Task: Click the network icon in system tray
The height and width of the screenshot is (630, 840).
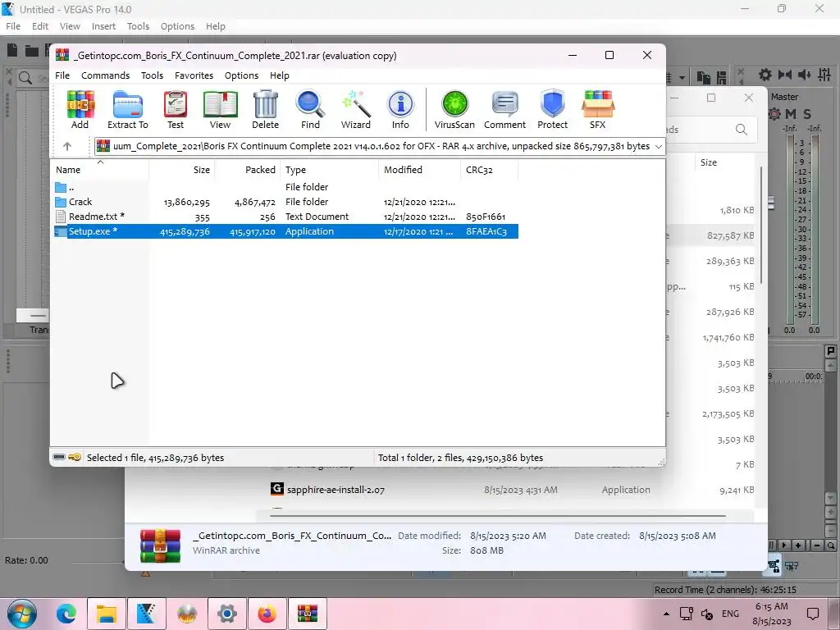Action: pos(687,614)
